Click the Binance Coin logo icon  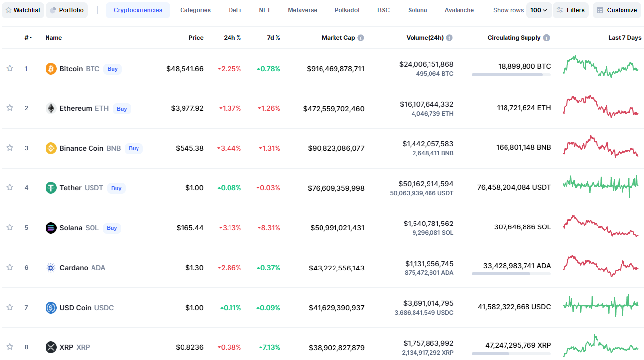[51, 148]
